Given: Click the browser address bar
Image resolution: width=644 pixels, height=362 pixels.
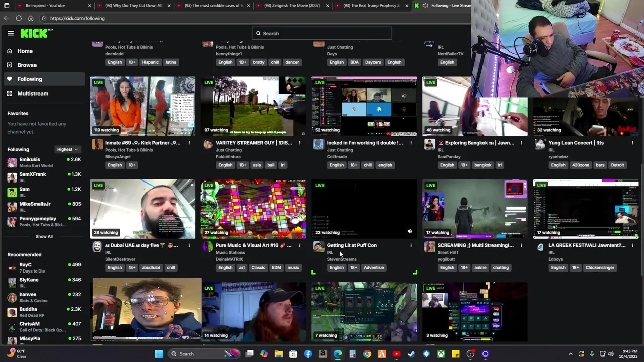Looking at the screenshot, I should (x=252, y=18).
